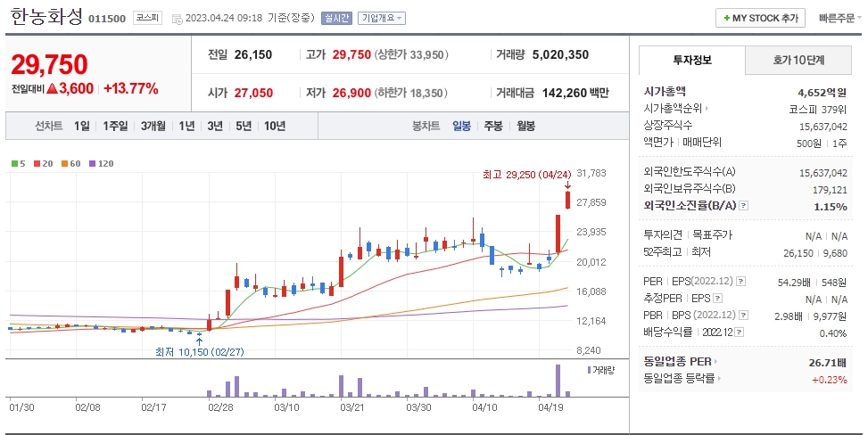Open help icon next to PER EPS(2022.12)

[x=740, y=282]
